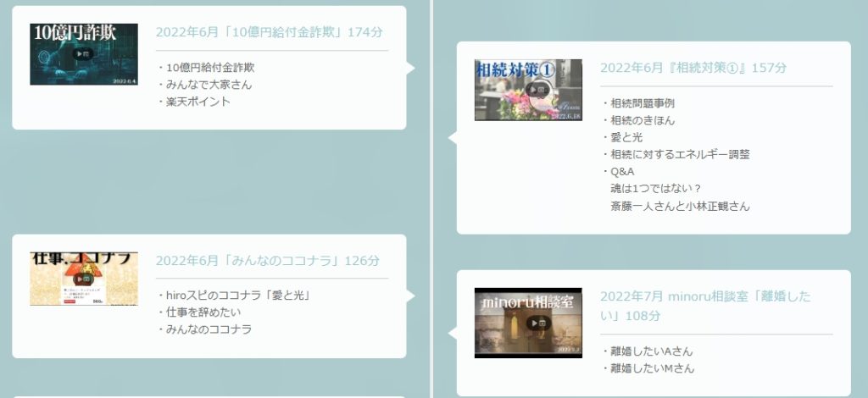Open the 2022年6月『相続対策①』157分 title link
868x398 pixels.
[693, 68]
